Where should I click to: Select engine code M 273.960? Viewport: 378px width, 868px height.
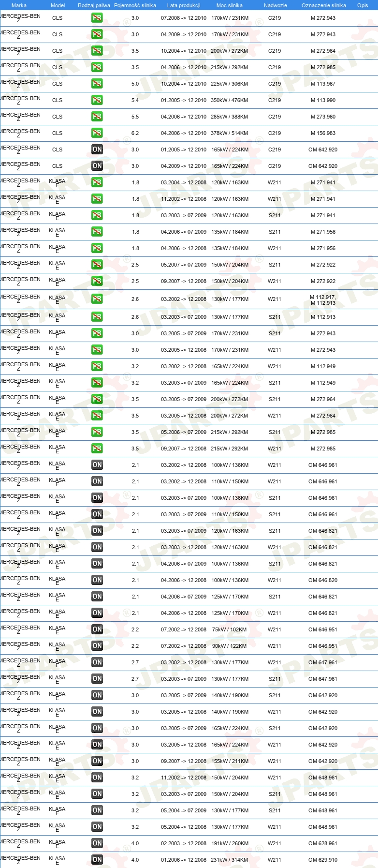coord(323,117)
